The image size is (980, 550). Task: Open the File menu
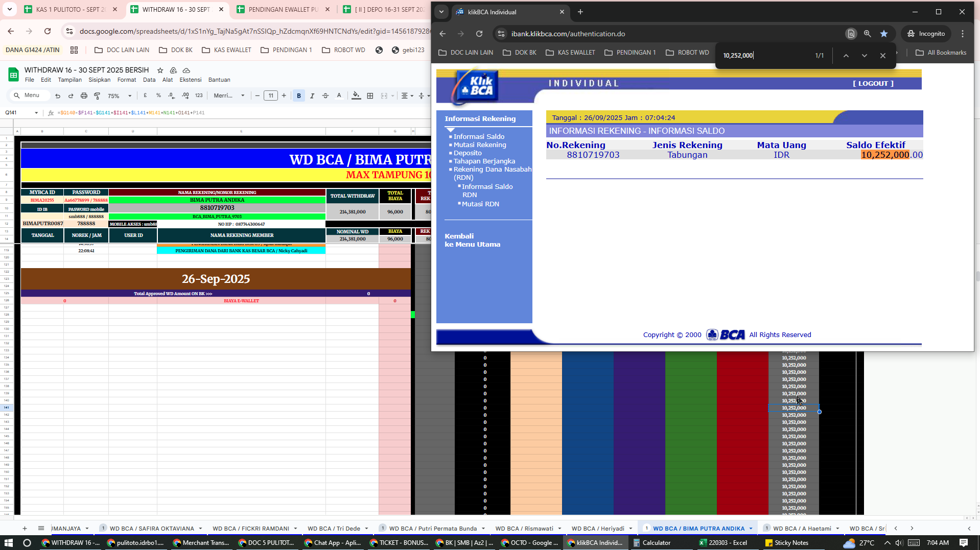pos(30,80)
